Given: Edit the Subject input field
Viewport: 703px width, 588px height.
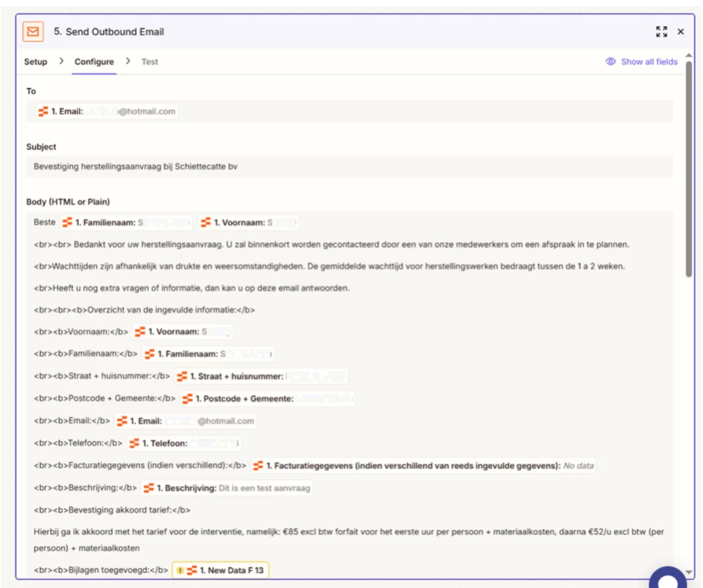Looking at the screenshot, I should point(349,167).
